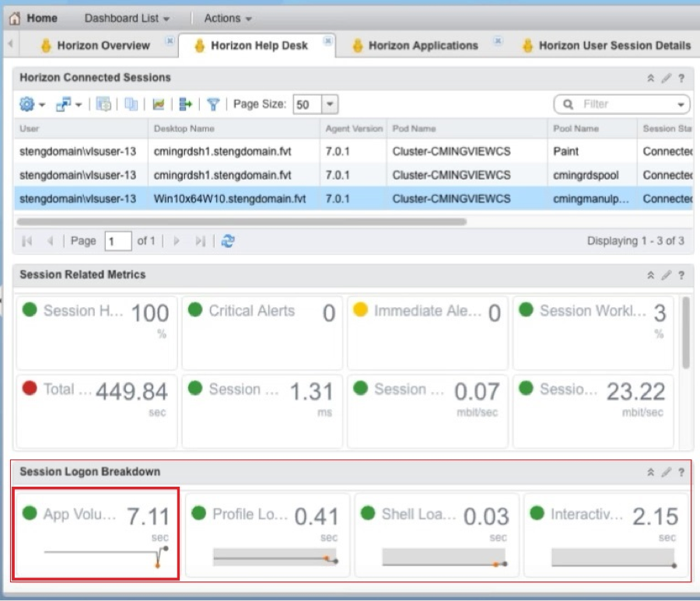Edit the Session Related Metrics widget

click(666, 275)
